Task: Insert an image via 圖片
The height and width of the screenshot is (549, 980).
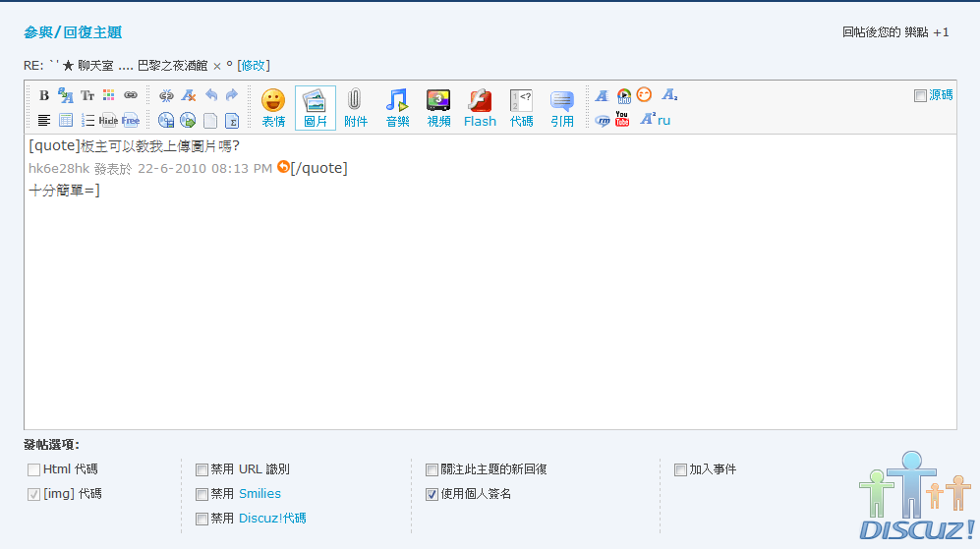Action: 315,108
